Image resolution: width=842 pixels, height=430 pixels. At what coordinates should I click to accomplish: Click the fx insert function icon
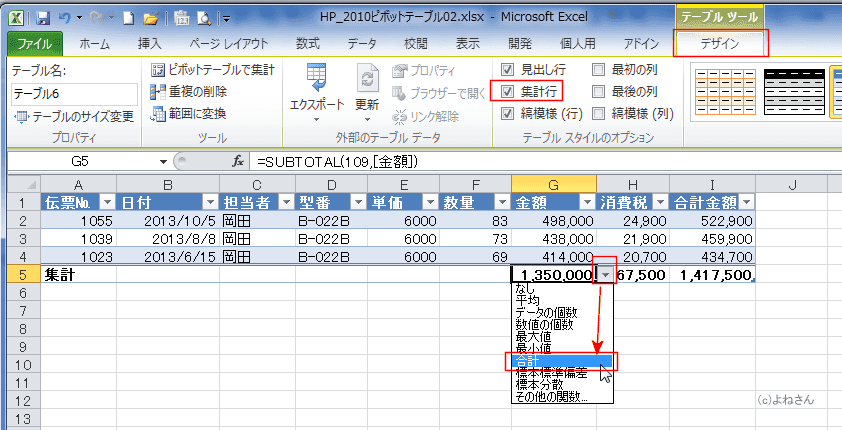pos(238,161)
